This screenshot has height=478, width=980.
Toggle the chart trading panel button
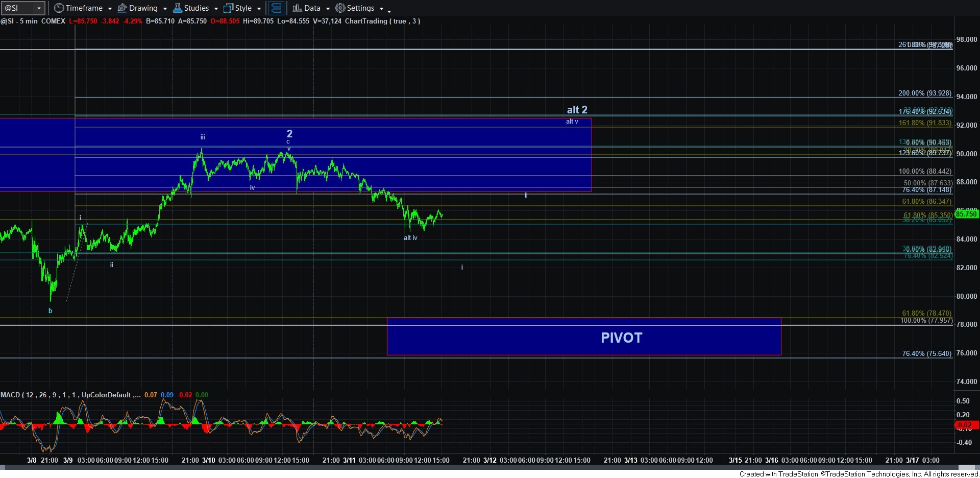pos(276,8)
